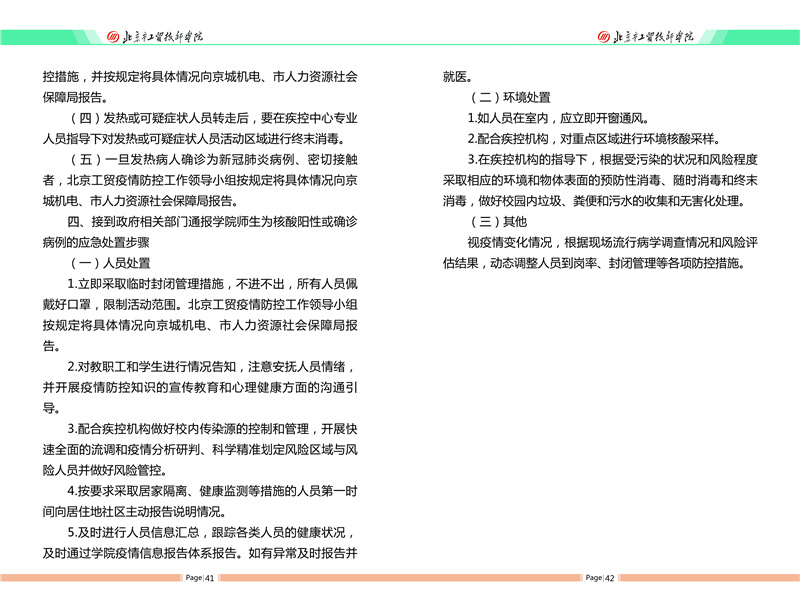Click the word 就医 at right page top

click(455, 77)
